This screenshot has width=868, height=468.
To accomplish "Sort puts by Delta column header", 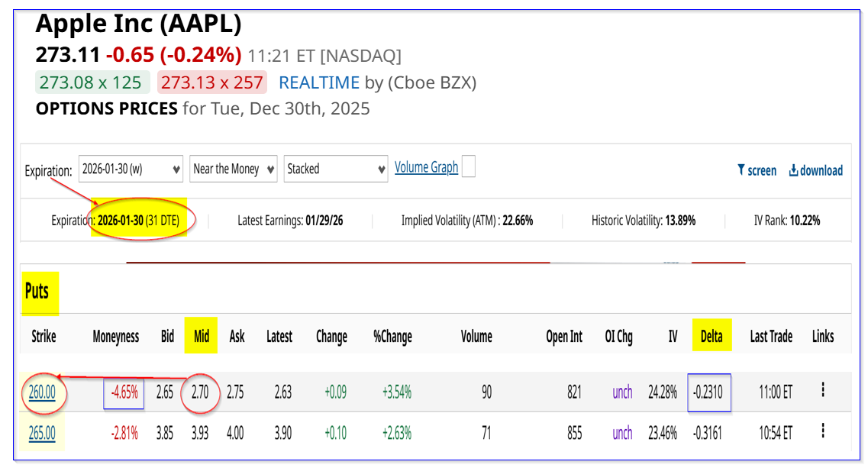I will click(711, 336).
